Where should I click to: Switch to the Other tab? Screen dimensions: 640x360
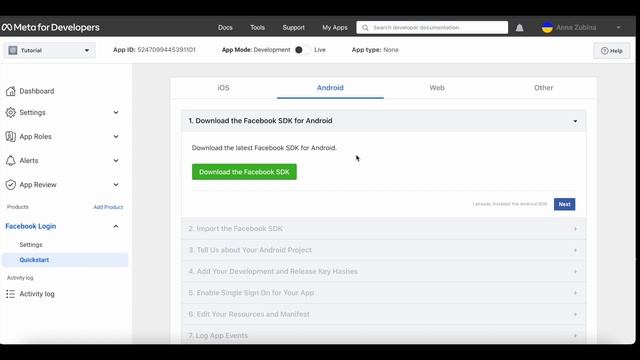point(543,88)
